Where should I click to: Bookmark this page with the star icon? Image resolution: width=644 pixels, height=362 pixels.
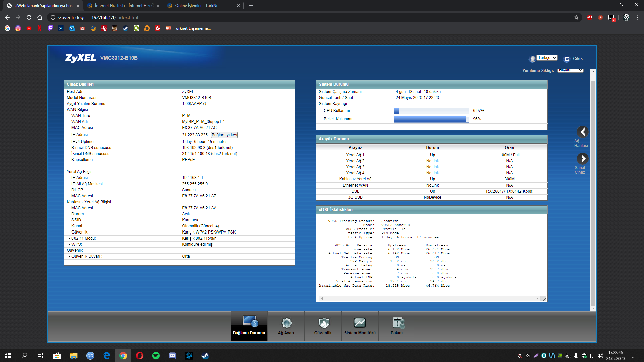[576, 17]
